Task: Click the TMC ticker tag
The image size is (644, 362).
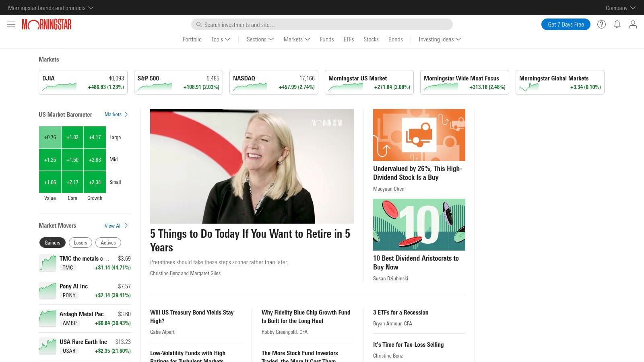Action: point(68,267)
